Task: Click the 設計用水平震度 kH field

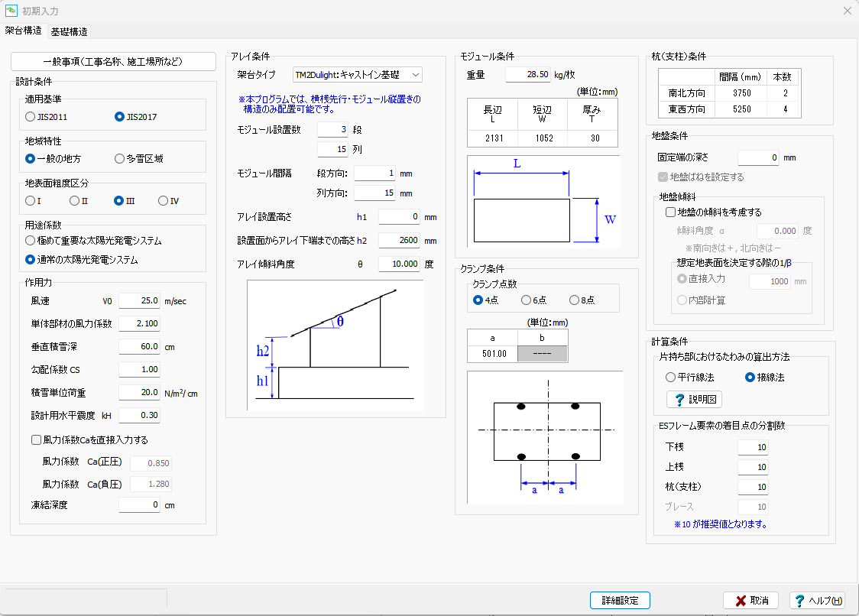Action: click(x=139, y=416)
